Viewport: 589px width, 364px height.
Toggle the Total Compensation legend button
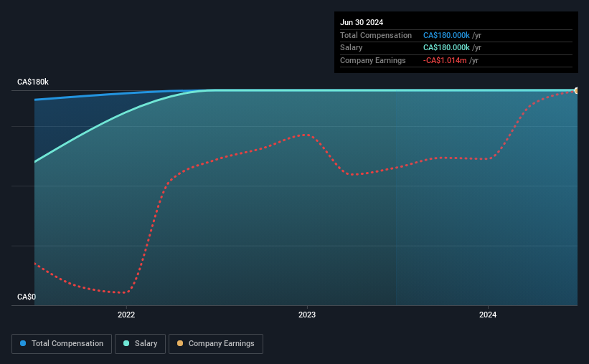(x=62, y=344)
